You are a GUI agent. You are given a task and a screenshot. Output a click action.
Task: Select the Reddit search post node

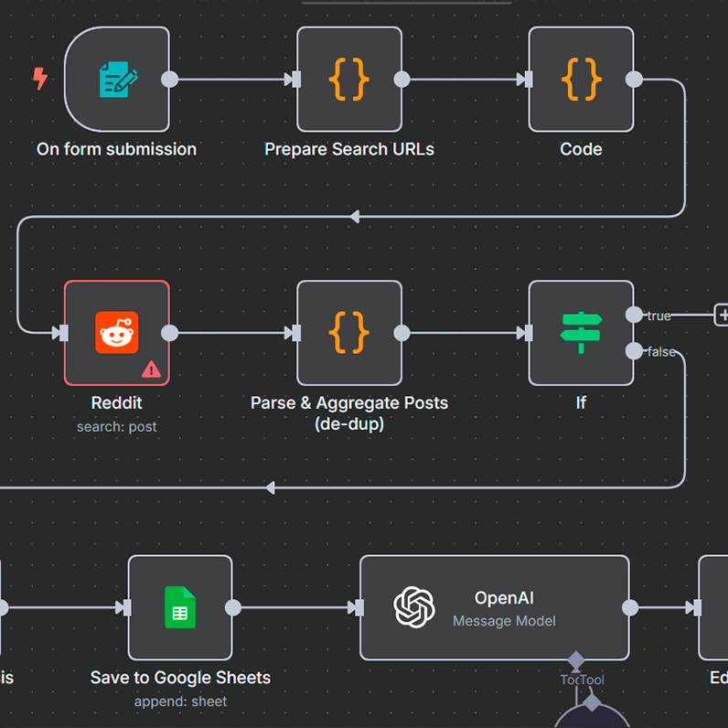(x=116, y=333)
